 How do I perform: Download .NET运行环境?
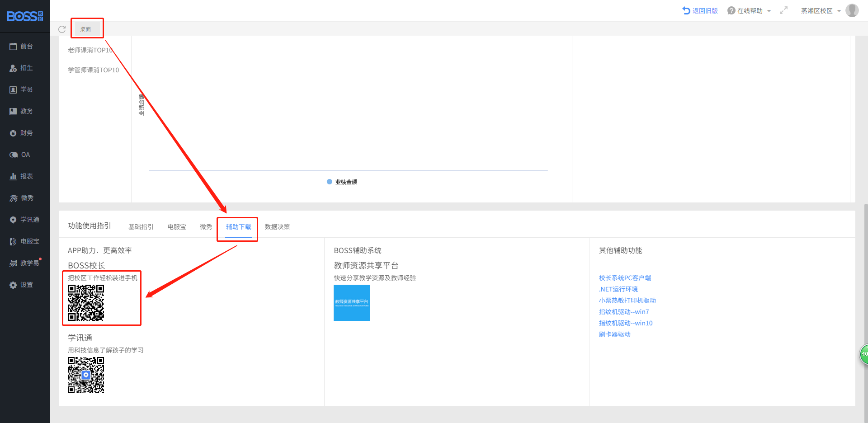click(618, 289)
